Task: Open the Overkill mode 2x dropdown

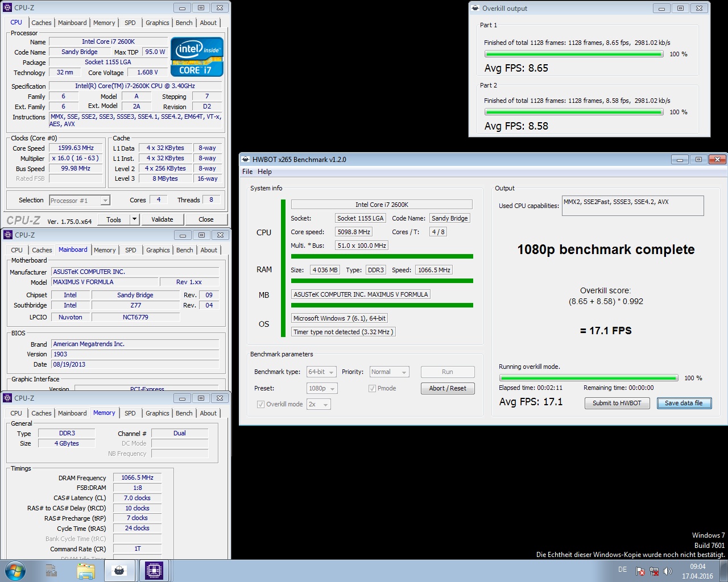Action: point(318,404)
